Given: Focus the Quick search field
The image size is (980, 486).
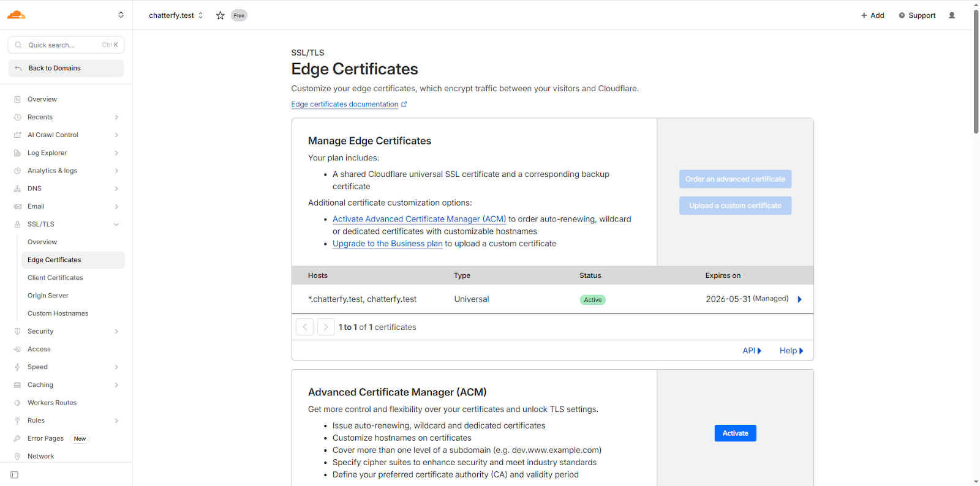Looking at the screenshot, I should click(x=66, y=45).
